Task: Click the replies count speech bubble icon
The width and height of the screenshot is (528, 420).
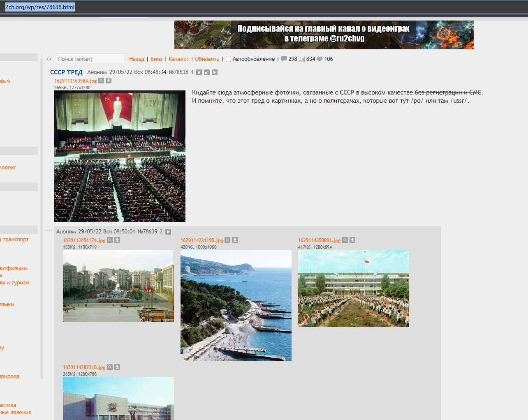Action: pos(284,59)
